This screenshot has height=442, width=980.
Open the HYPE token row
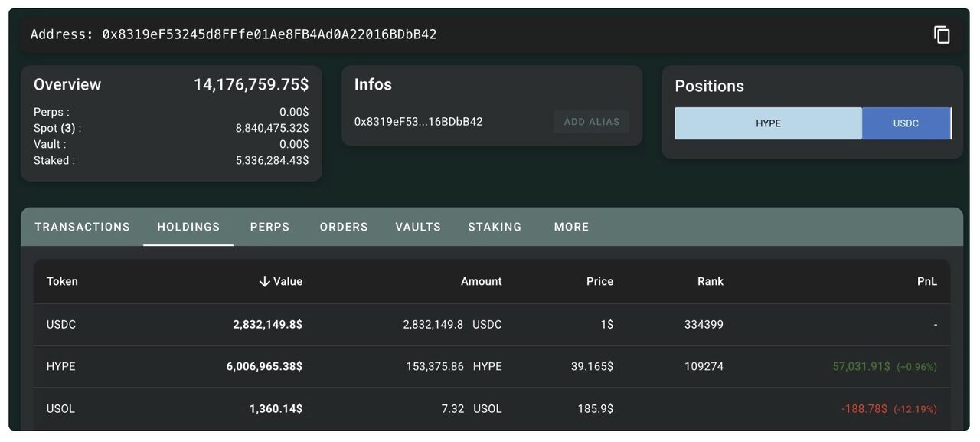pos(61,367)
